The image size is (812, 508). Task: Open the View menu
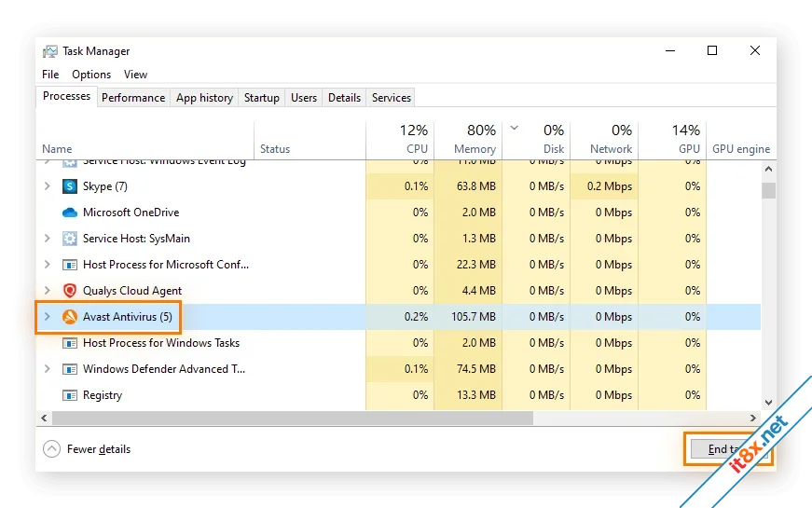[x=135, y=75]
